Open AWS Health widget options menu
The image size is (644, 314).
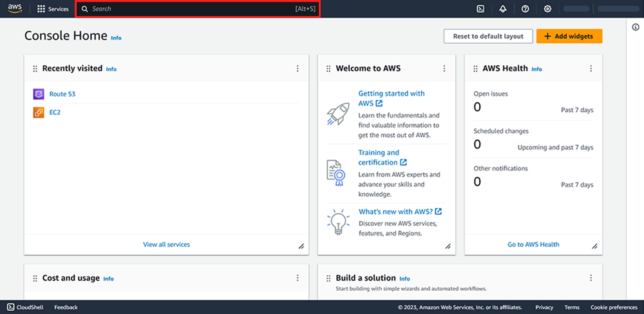pyautogui.click(x=591, y=68)
